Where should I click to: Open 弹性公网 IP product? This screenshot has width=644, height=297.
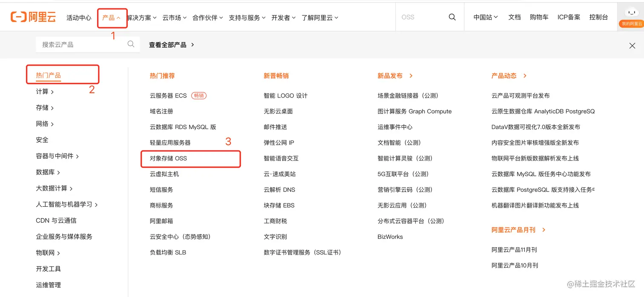pyautogui.click(x=279, y=143)
